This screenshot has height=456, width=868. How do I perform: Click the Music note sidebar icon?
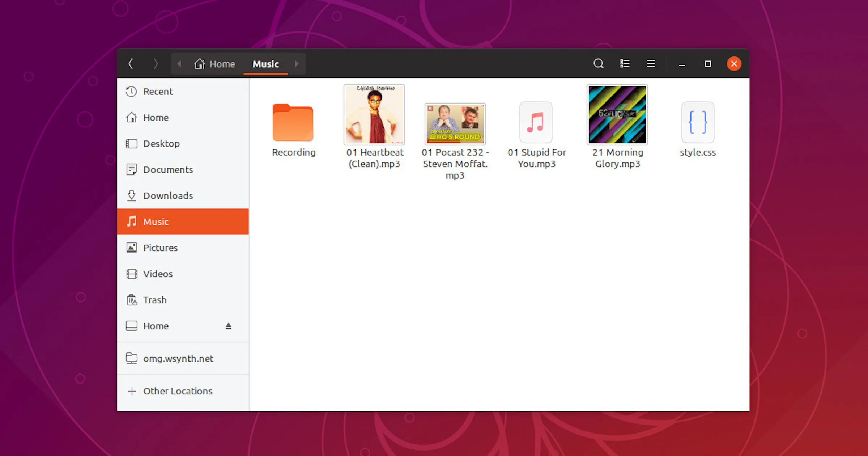click(131, 221)
